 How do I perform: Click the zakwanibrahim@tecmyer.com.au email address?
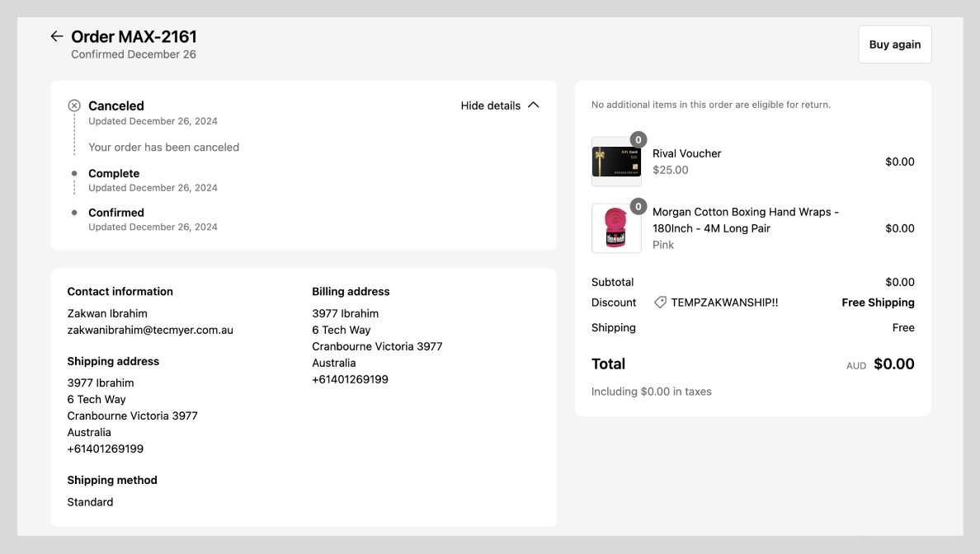click(150, 330)
